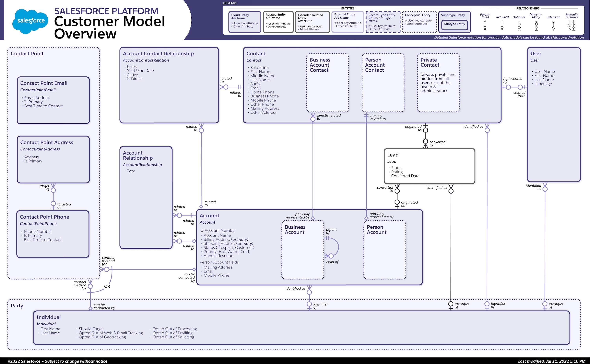Click the ©2022 Salesforce copyright notice
The image size is (590, 364).
[57, 361]
